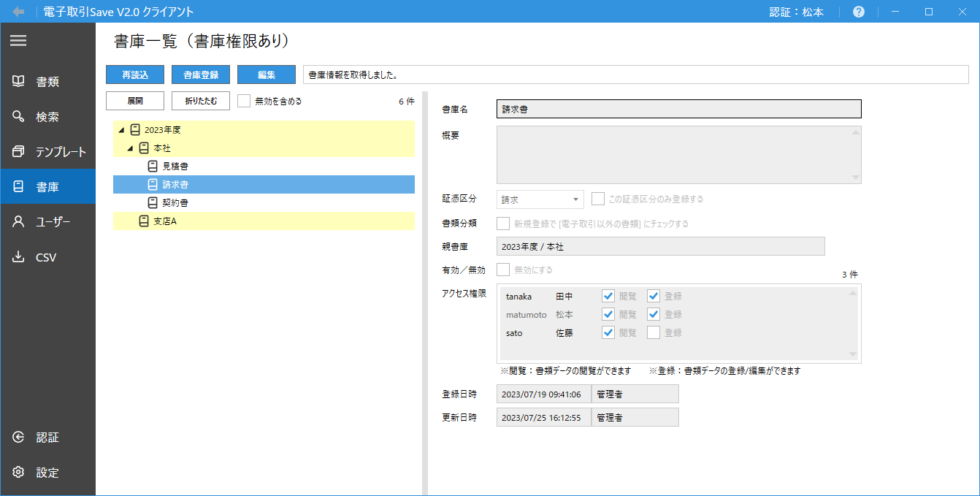Click the 認証 sign-in icon

click(x=19, y=437)
